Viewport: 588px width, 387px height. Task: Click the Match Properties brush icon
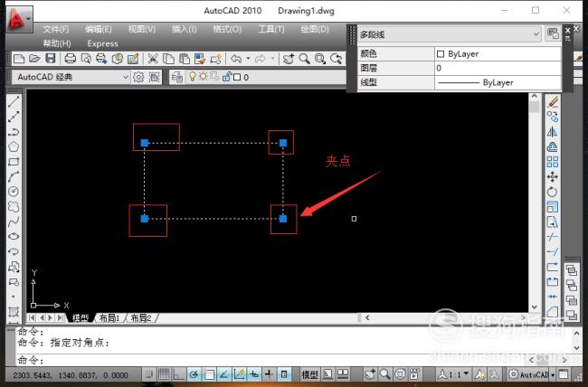215,59
